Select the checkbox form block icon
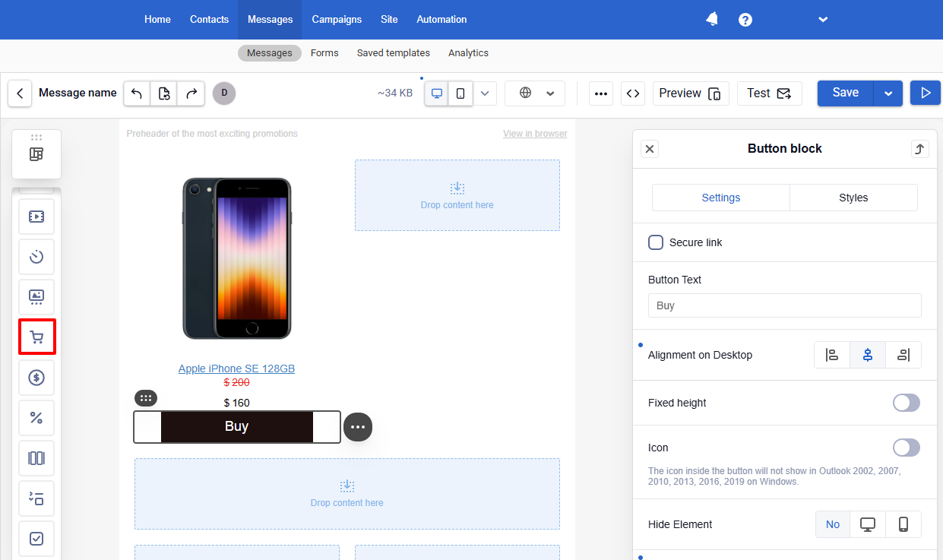Image resolution: width=943 pixels, height=560 pixels. pyautogui.click(x=36, y=539)
